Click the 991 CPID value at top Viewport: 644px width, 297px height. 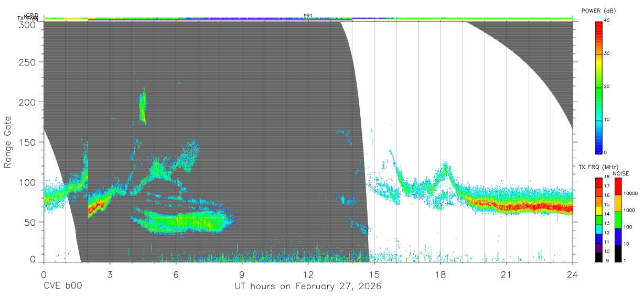308,16
